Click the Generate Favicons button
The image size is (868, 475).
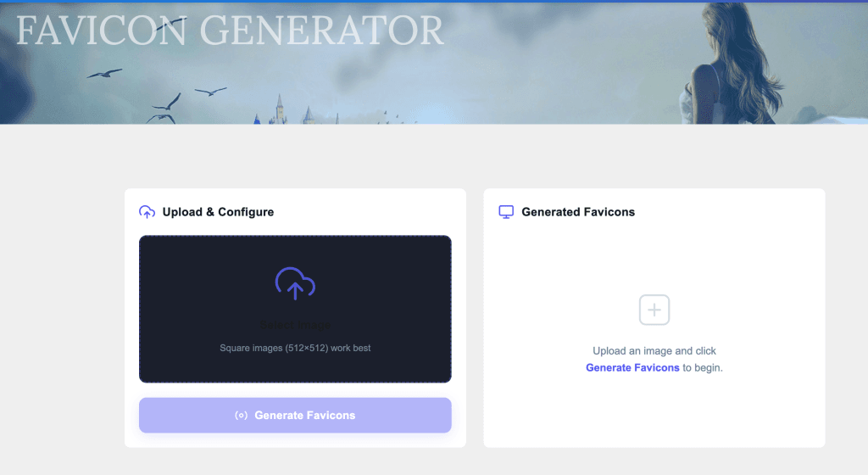(x=295, y=416)
